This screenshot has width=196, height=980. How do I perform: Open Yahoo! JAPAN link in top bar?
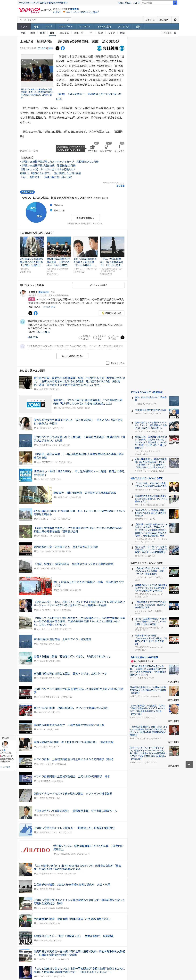(124, 3)
